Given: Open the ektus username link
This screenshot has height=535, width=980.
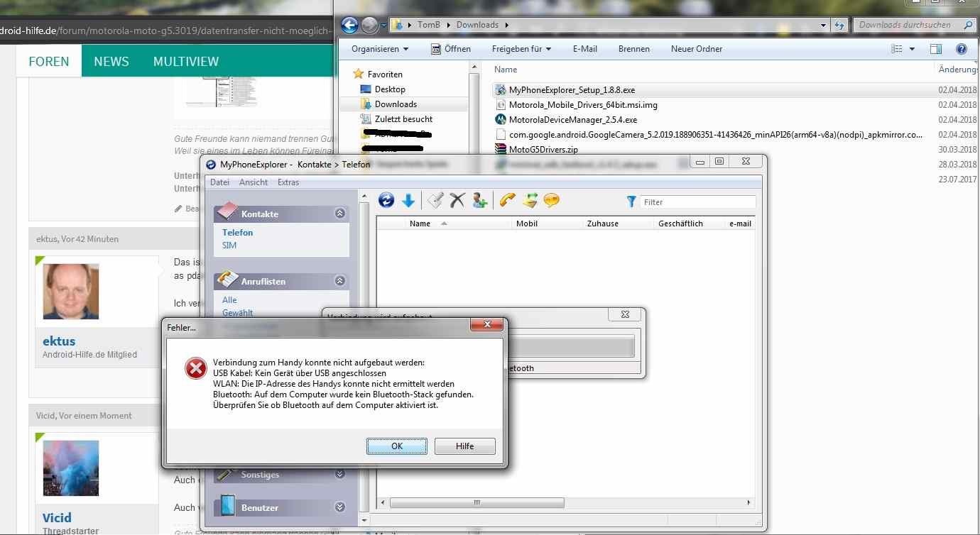Looking at the screenshot, I should click(59, 341).
